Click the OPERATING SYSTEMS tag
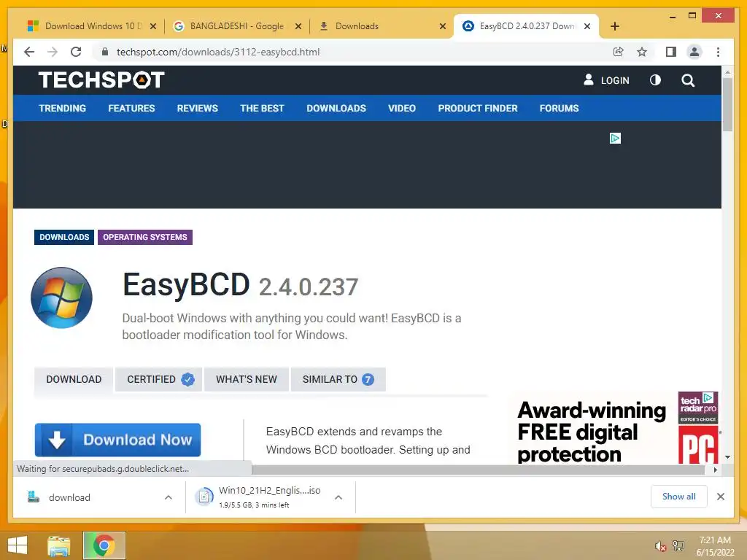This screenshot has height=560, width=747. pyautogui.click(x=145, y=237)
